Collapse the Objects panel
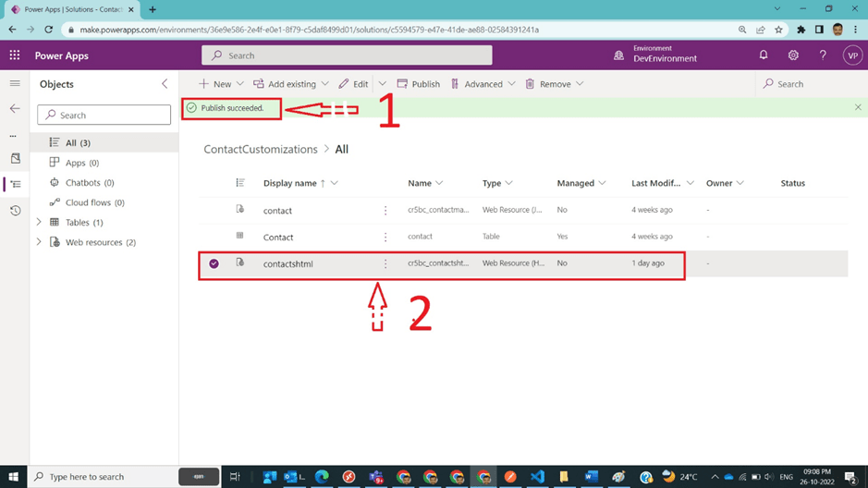Image resolution: width=868 pixels, height=488 pixels. tap(165, 84)
